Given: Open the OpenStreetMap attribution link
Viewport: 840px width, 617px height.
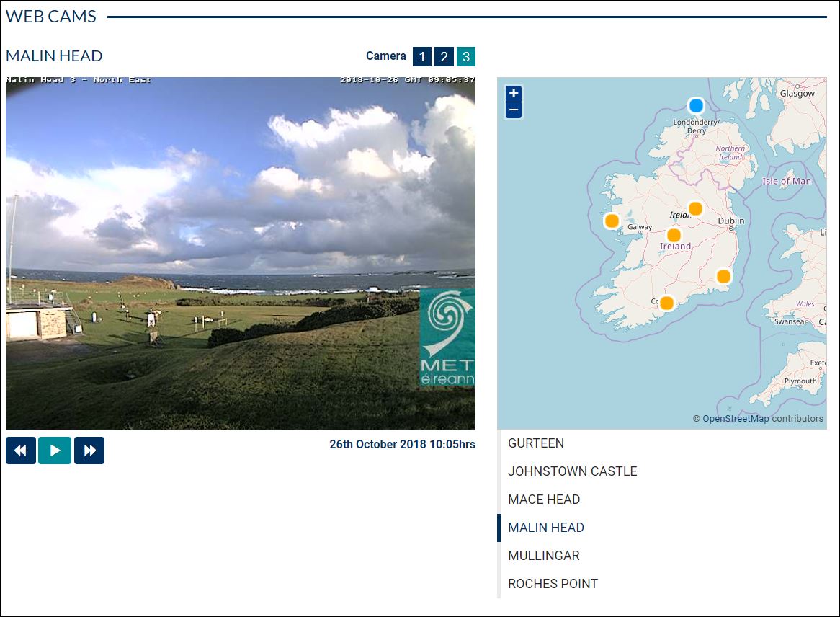Looking at the screenshot, I should click(736, 419).
